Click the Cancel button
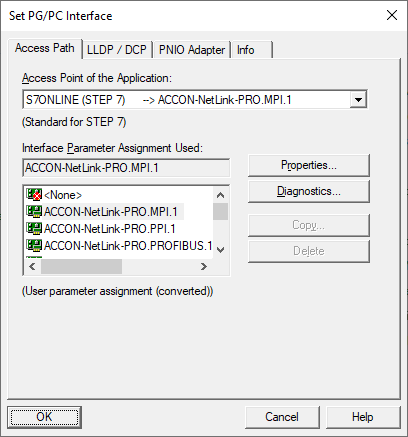 coord(282,417)
